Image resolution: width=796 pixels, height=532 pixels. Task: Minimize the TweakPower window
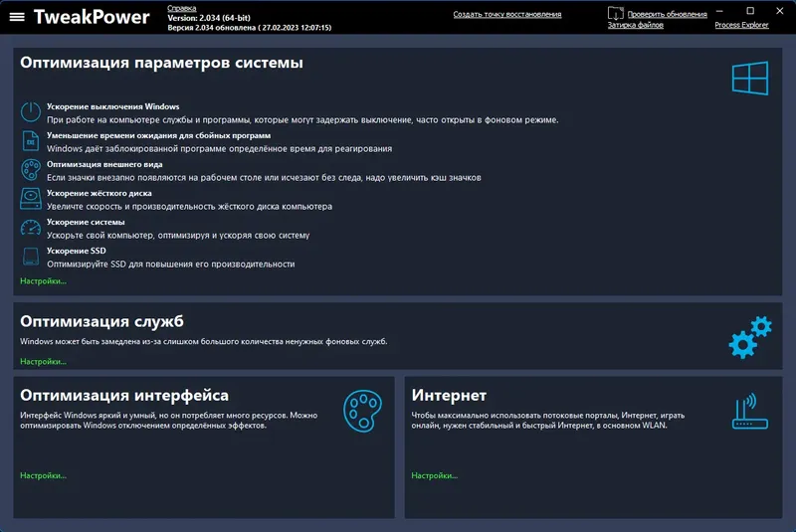[x=719, y=11]
